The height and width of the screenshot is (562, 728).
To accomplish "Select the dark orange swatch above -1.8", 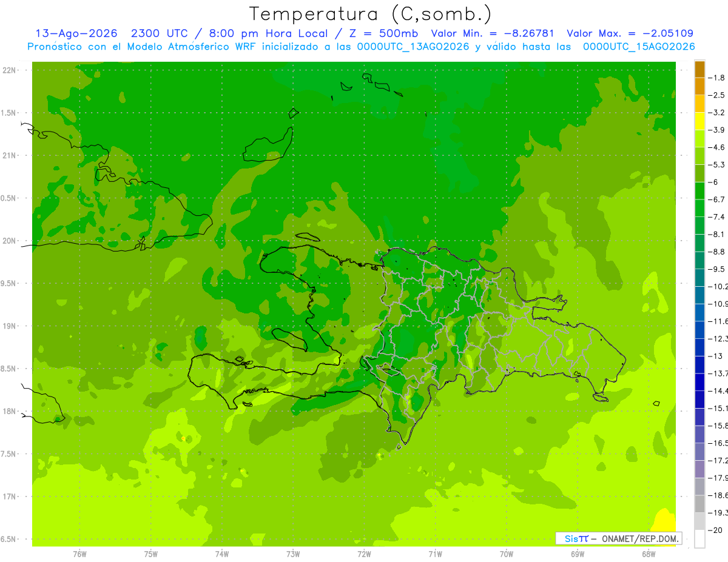I will click(x=699, y=69).
